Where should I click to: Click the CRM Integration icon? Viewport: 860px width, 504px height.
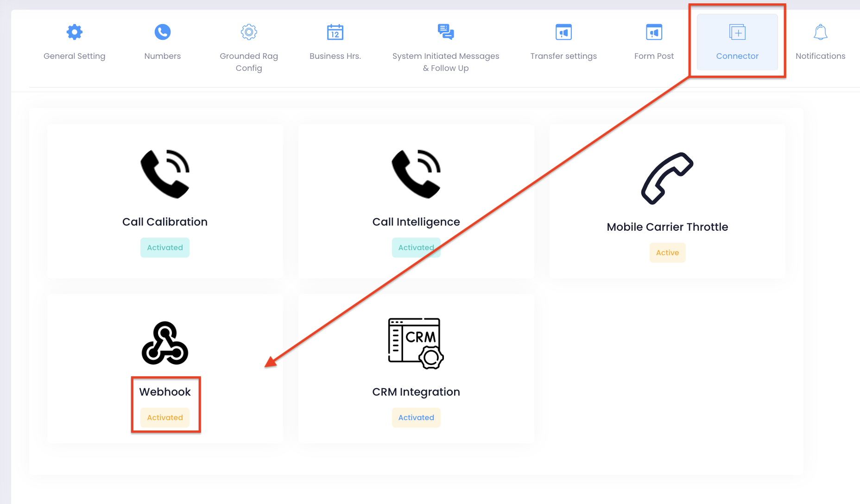tap(416, 343)
